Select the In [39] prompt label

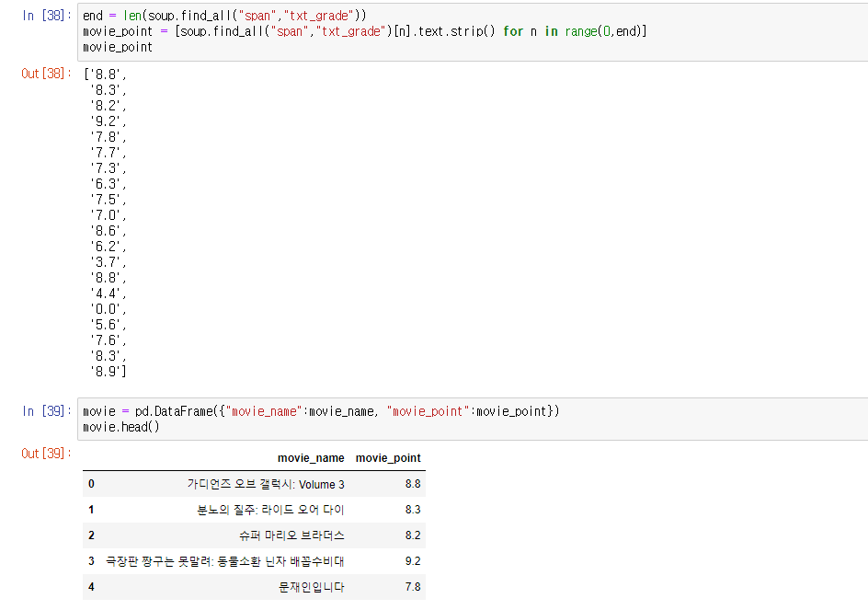click(47, 411)
